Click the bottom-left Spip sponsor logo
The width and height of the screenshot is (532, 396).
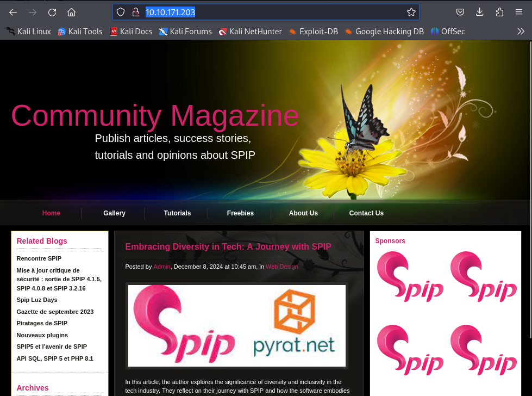(410, 350)
